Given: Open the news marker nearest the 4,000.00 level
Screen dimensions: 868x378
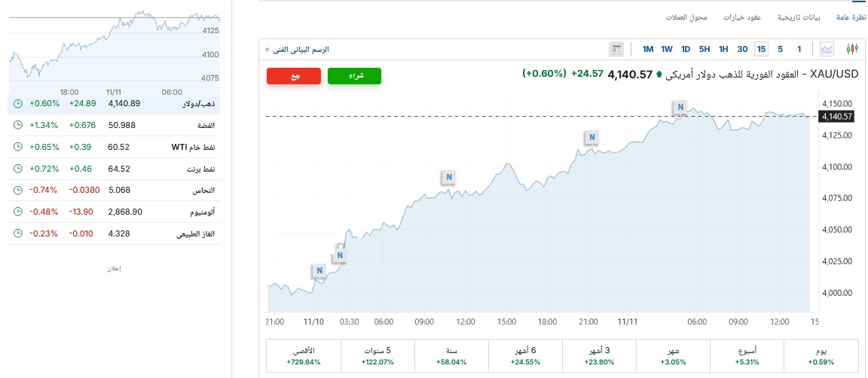Looking at the screenshot, I should (x=319, y=270).
